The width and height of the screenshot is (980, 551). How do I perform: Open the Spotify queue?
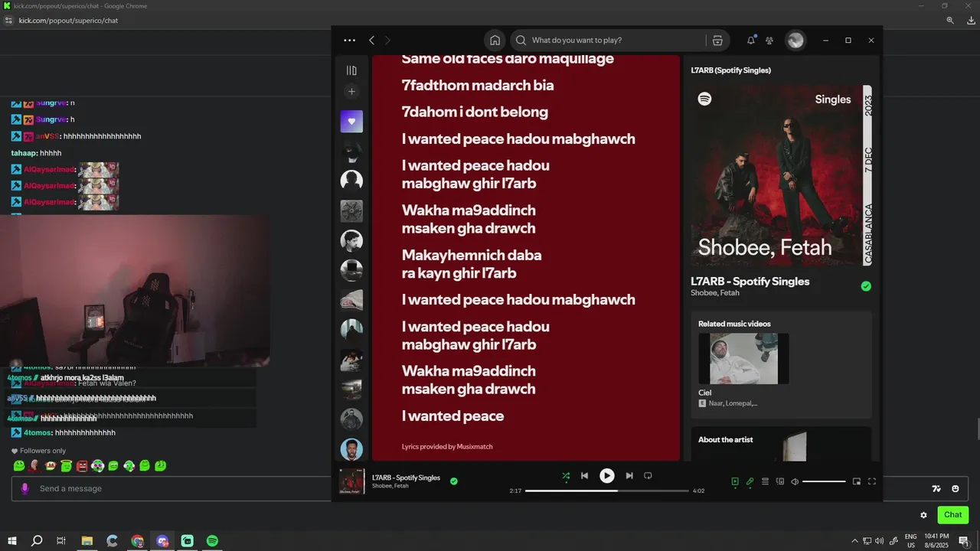[765, 481]
